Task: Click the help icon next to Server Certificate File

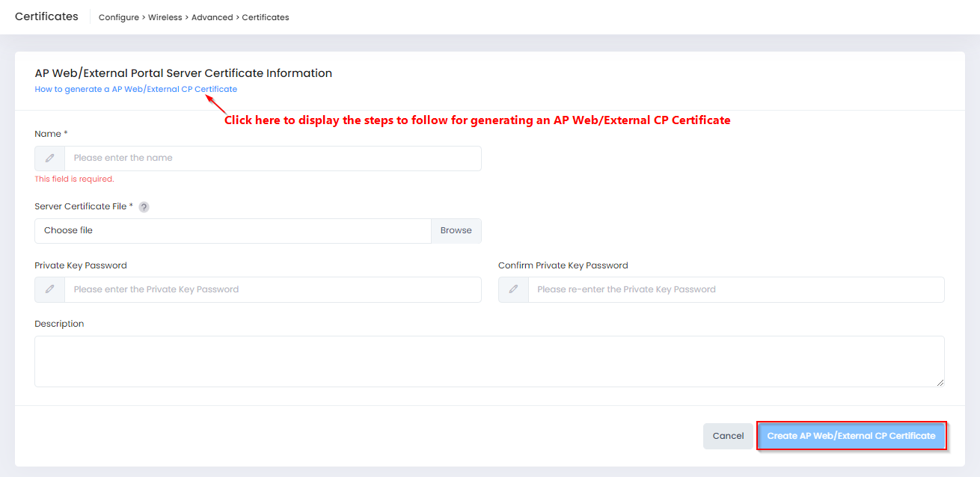Action: point(144,207)
